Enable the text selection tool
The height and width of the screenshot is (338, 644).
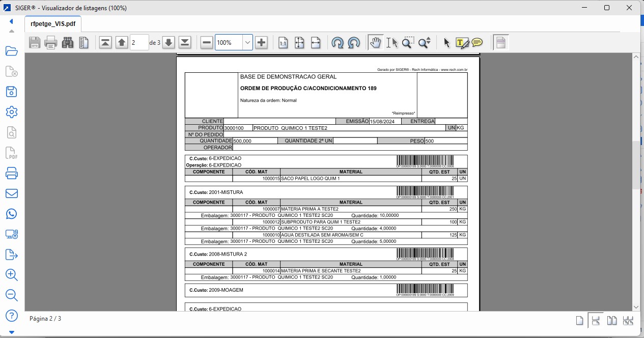pos(392,43)
